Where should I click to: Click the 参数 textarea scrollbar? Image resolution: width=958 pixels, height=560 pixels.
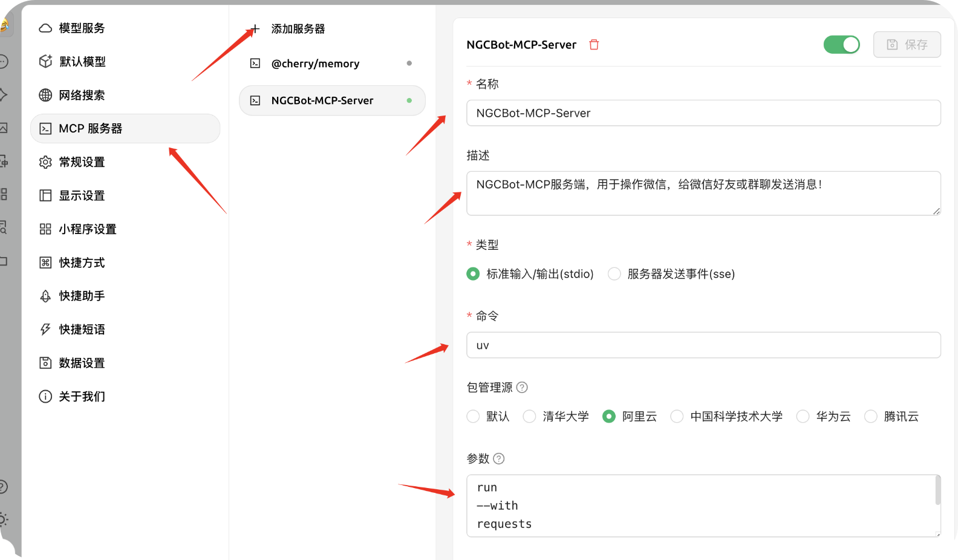point(938,490)
